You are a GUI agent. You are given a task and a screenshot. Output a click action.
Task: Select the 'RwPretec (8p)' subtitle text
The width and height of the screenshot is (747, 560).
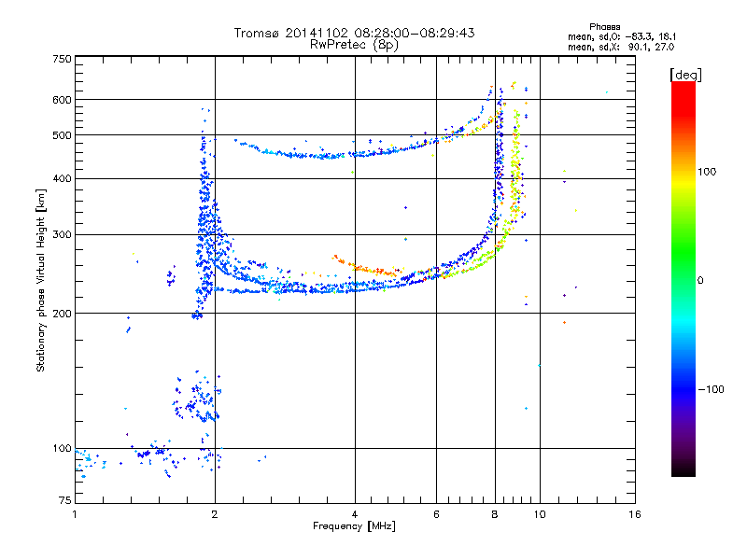click(354, 45)
